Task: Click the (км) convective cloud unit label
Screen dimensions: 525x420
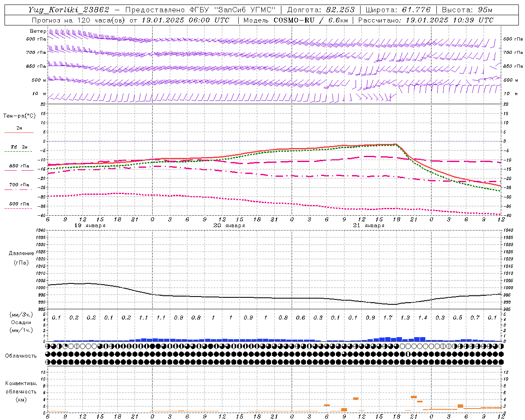Action: (x=21, y=399)
